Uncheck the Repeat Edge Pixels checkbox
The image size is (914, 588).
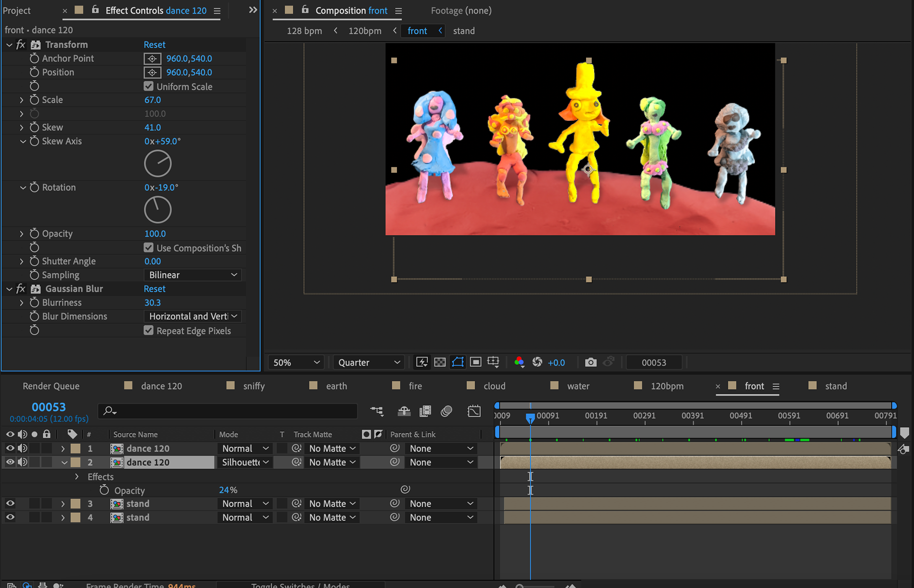149,331
